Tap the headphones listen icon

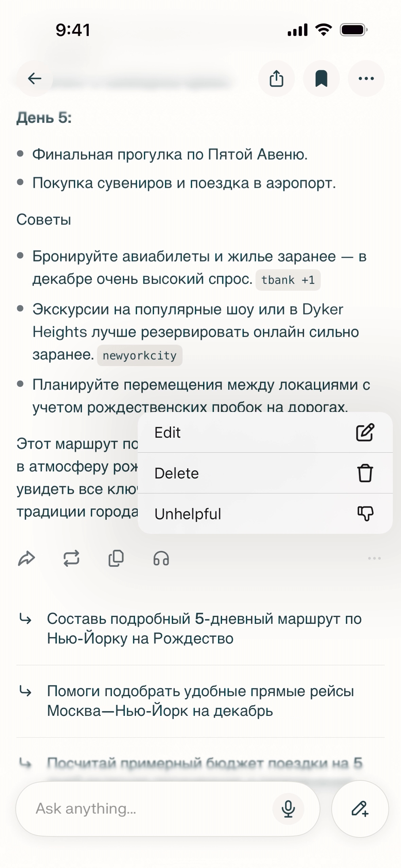click(161, 558)
